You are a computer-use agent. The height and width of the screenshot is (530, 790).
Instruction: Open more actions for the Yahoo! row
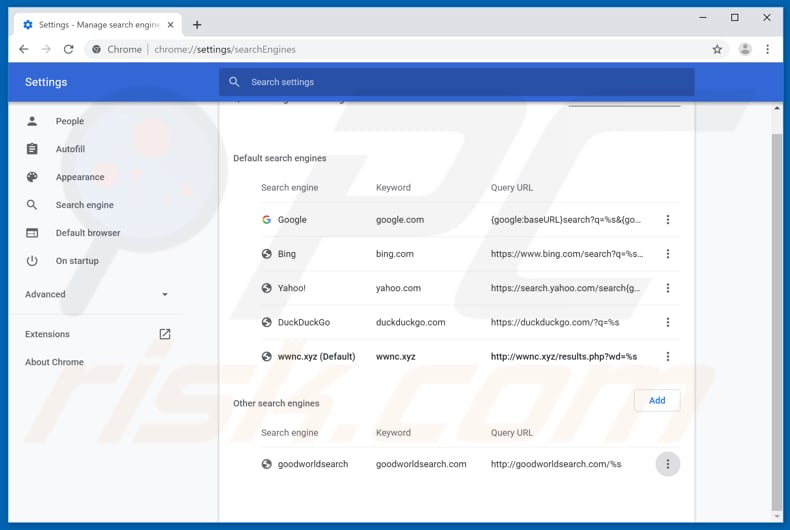(x=668, y=288)
